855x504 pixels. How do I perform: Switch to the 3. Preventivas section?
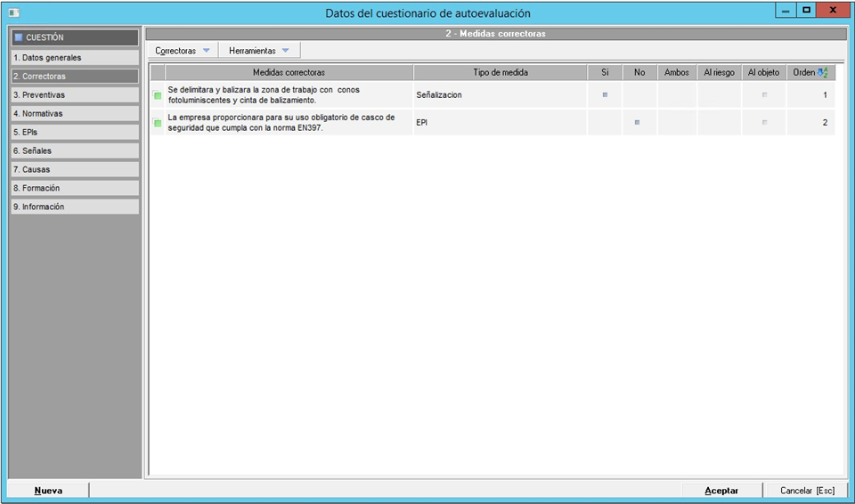coord(75,94)
